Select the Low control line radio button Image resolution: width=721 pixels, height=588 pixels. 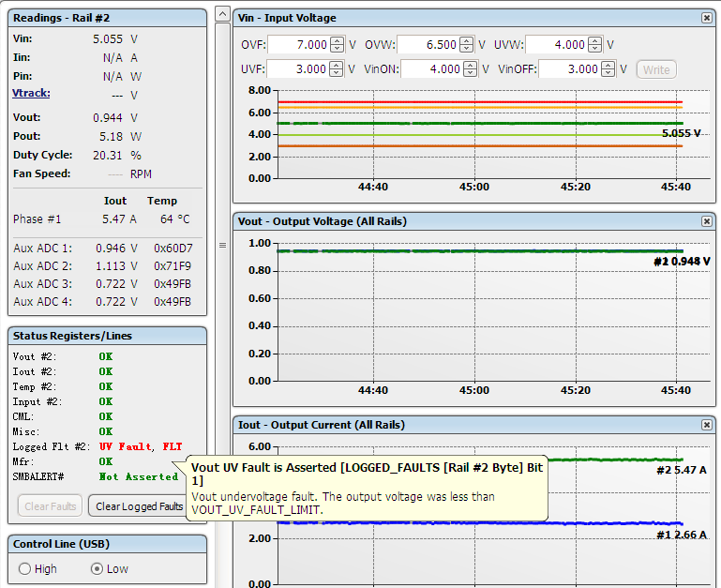tap(97, 568)
